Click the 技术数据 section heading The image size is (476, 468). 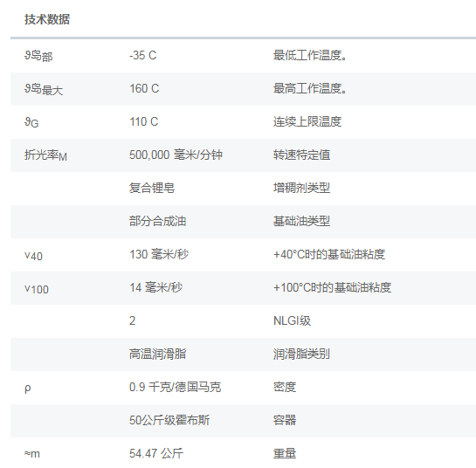(47, 19)
